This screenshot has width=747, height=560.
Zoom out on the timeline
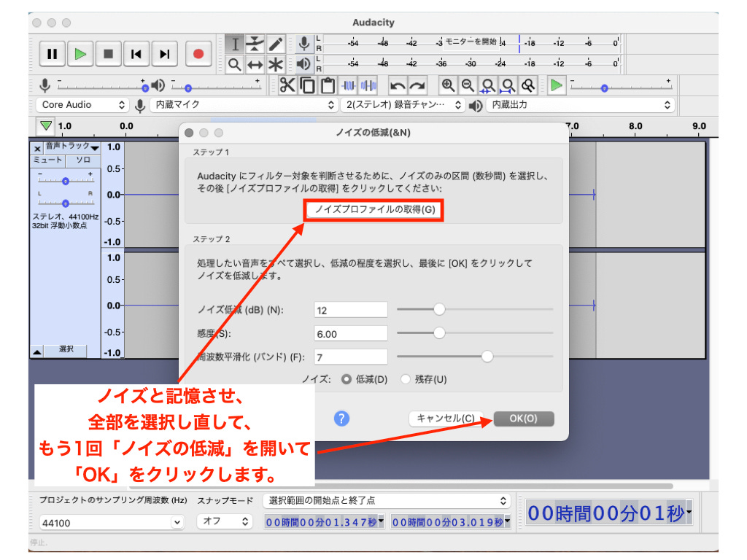(x=468, y=86)
